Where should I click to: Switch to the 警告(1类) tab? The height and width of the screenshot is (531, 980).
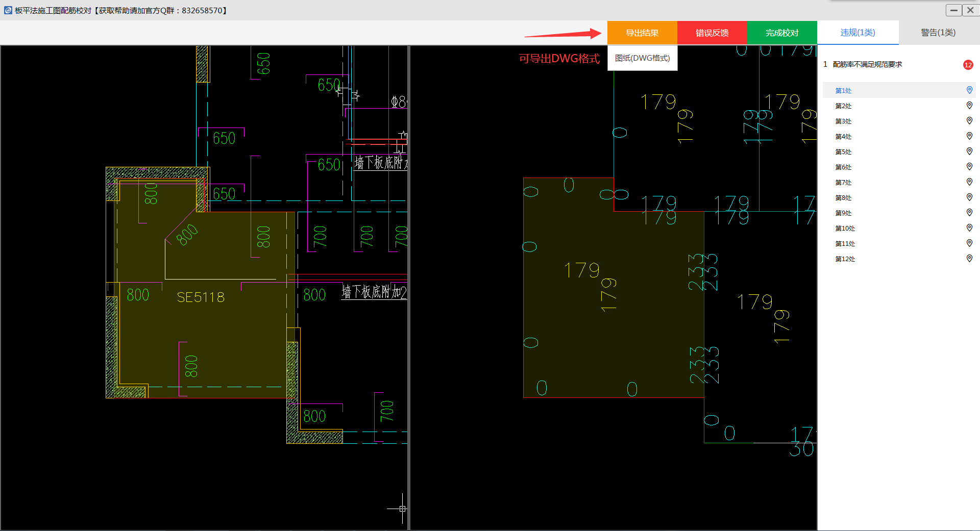938,33
